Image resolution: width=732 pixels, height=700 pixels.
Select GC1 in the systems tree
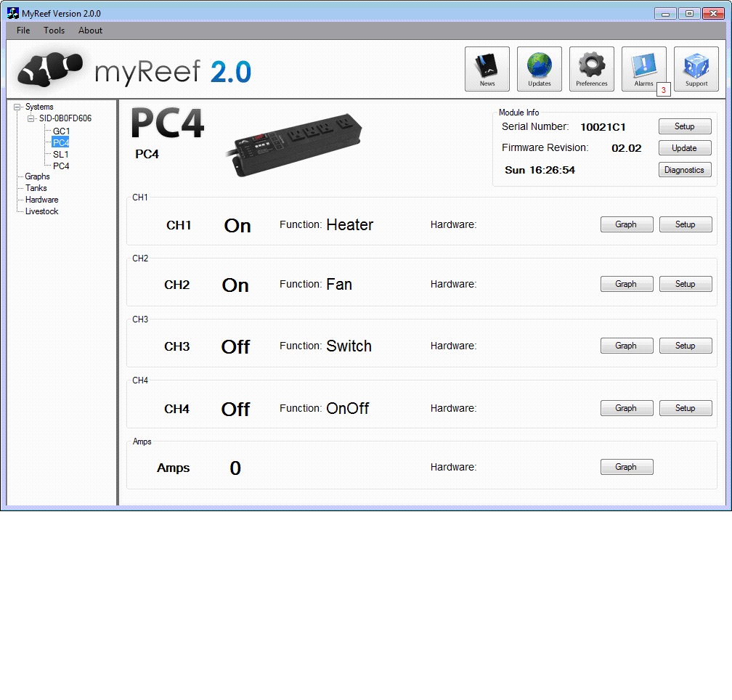point(61,131)
